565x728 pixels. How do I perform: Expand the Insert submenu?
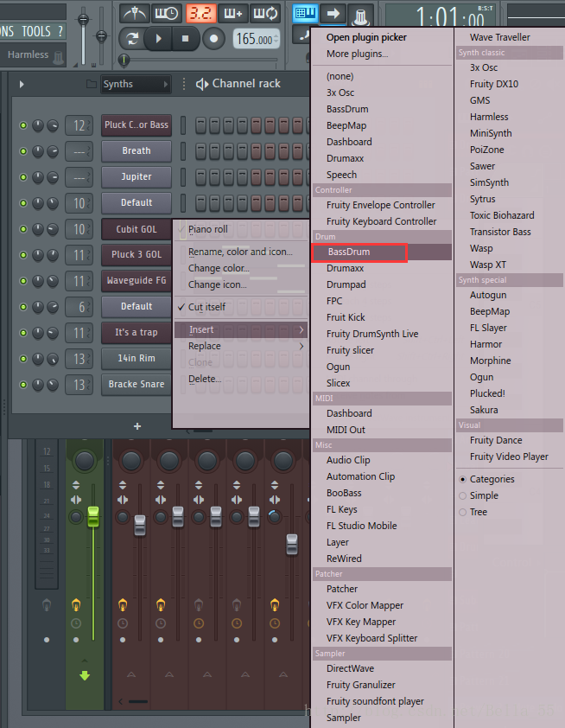(x=241, y=329)
